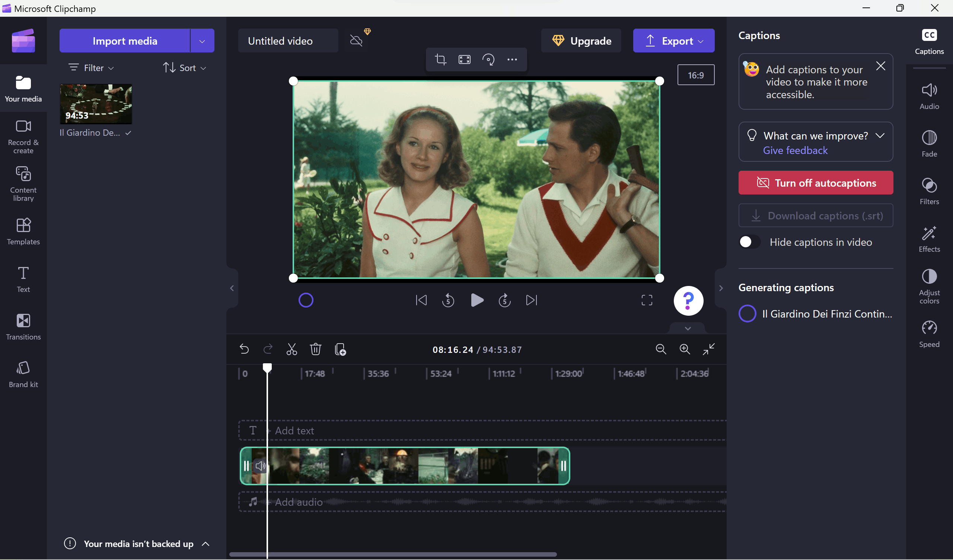Open the Filters tool in the right sidebar

coord(929,191)
